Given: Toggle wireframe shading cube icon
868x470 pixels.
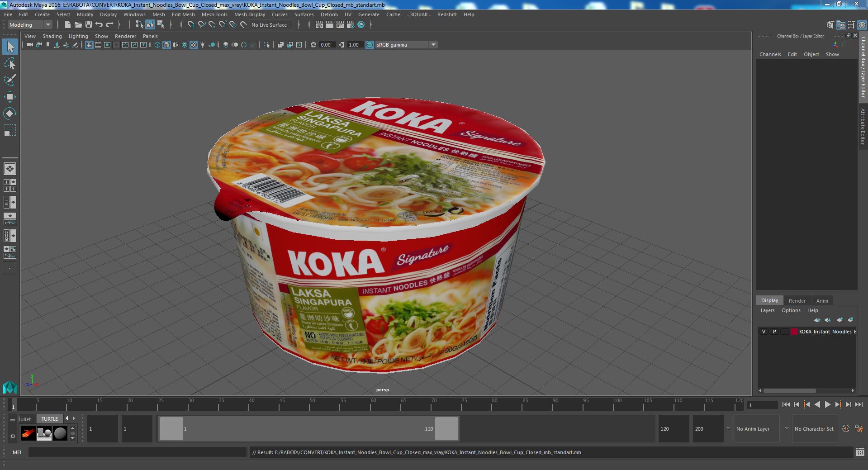Looking at the screenshot, I should [x=157, y=45].
